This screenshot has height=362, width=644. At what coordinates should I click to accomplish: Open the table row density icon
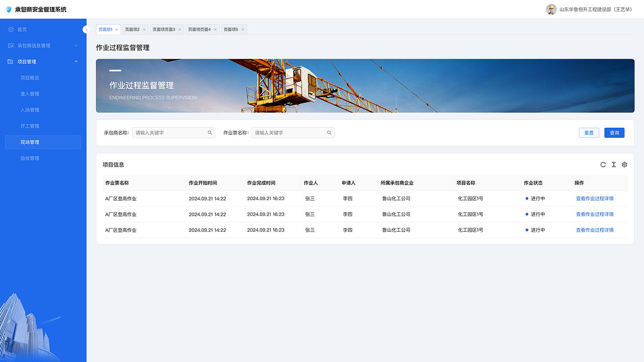click(x=613, y=164)
